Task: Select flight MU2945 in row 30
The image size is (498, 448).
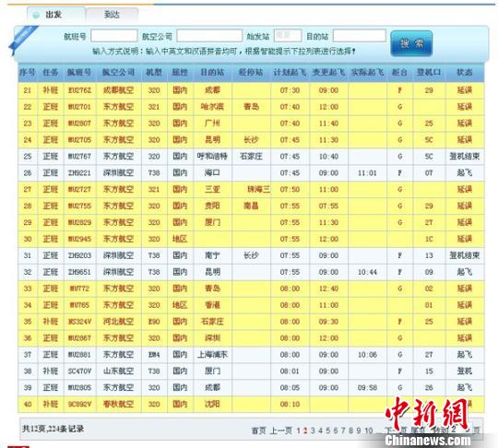Action: pyautogui.click(x=79, y=239)
